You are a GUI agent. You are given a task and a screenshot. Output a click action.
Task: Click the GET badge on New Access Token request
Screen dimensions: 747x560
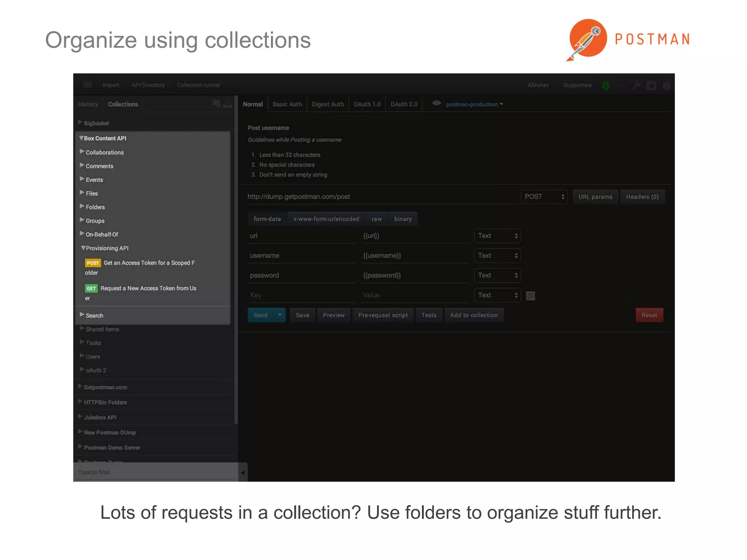pos(91,288)
